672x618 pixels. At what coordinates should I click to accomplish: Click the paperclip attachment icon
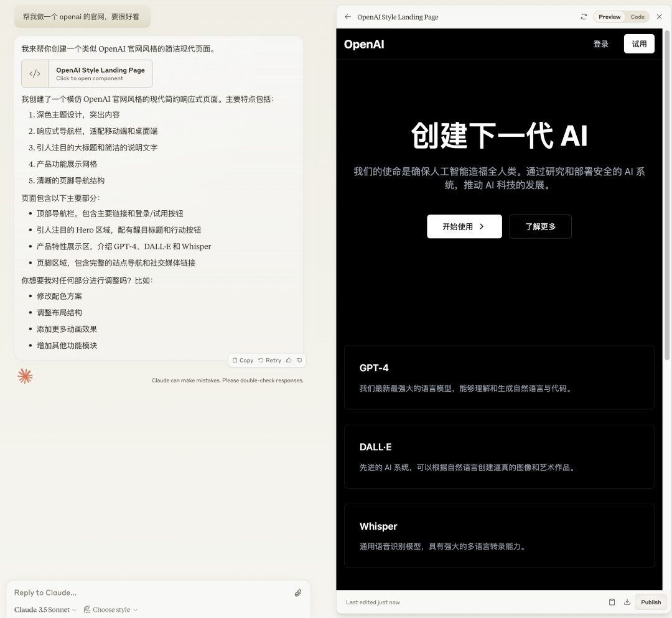[297, 593]
